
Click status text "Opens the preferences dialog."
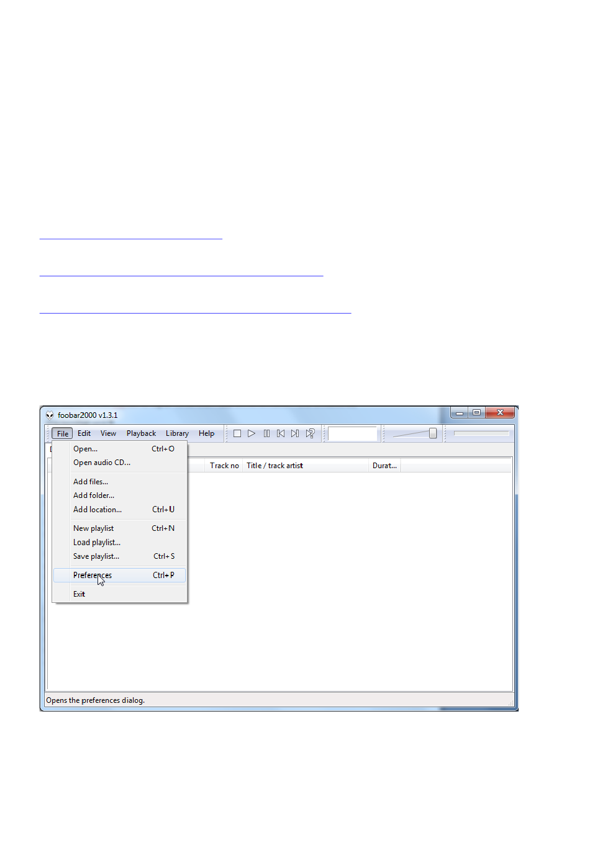[96, 700]
